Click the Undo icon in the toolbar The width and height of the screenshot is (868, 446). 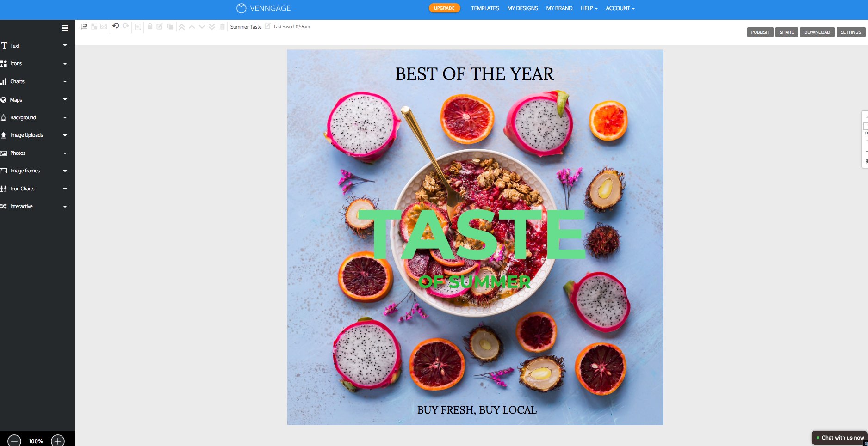tap(115, 26)
